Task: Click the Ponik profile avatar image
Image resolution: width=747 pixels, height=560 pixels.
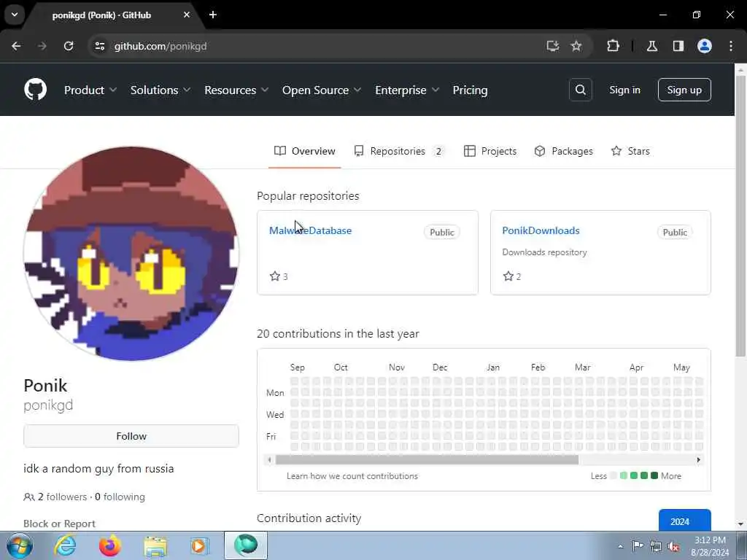Action: [131, 253]
